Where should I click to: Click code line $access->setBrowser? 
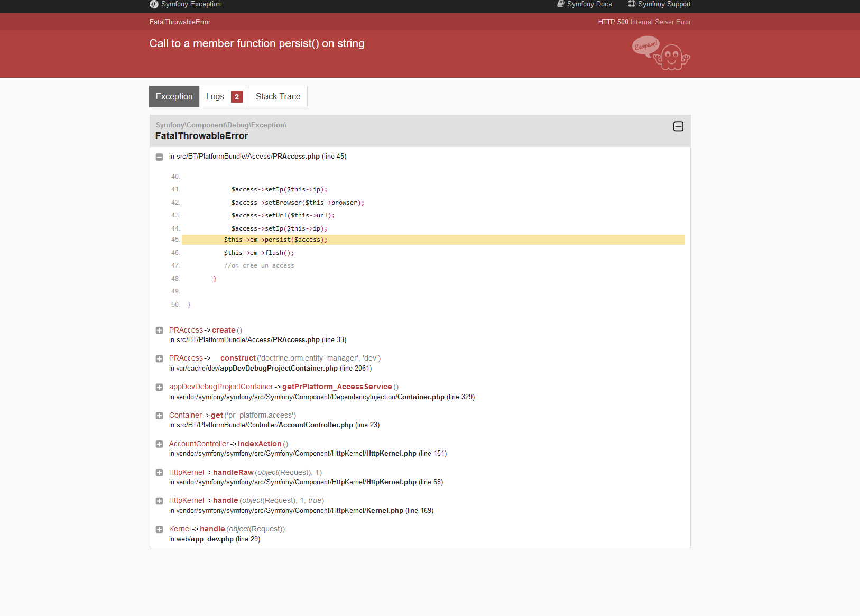pos(298,203)
